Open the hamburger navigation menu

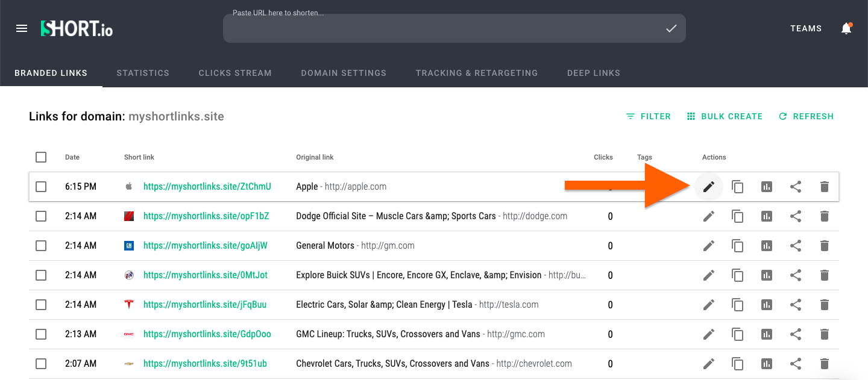[x=22, y=28]
